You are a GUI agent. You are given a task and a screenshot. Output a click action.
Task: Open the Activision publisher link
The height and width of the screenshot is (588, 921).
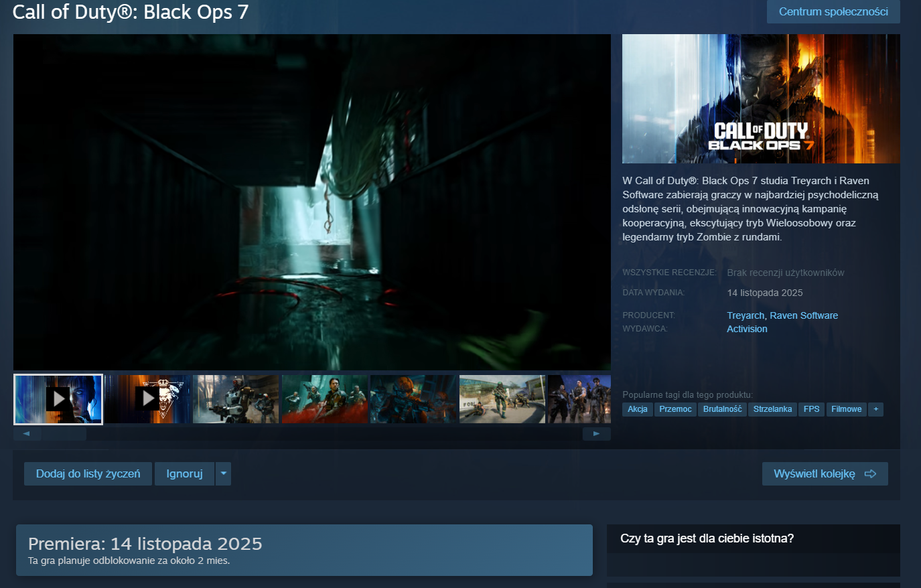tap(747, 329)
